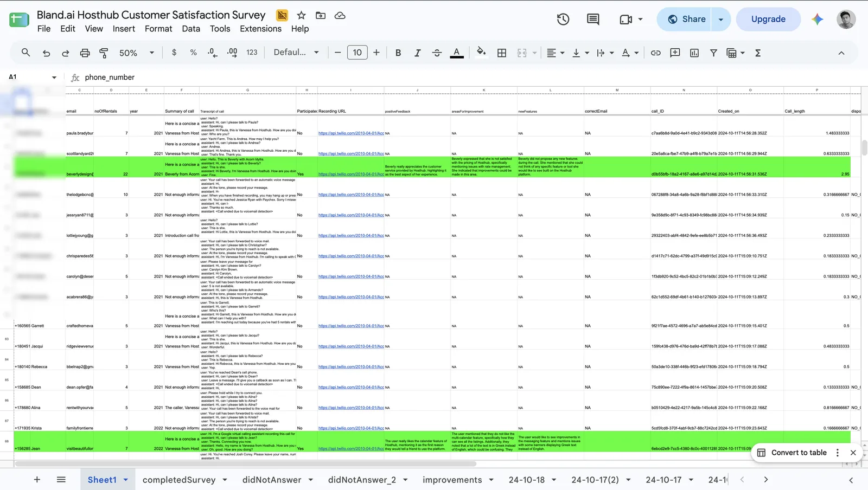Screen dimensions: 868x490
Task: Open the Functions sigma menu
Action: pos(758,53)
